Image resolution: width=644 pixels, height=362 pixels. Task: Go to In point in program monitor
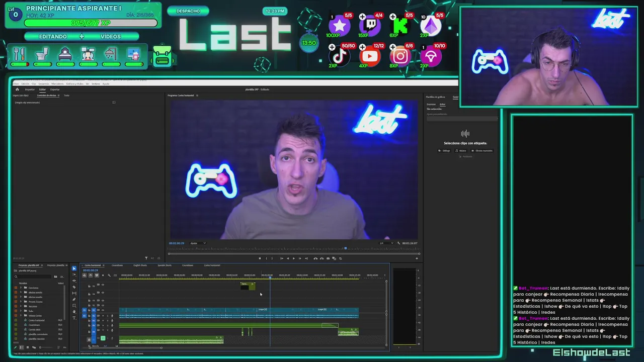click(282, 258)
